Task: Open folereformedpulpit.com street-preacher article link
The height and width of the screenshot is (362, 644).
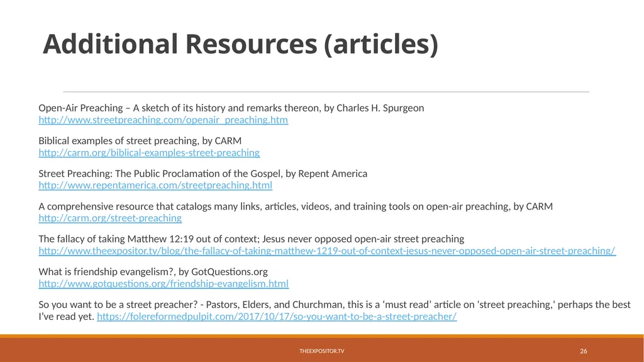Action: (x=277, y=316)
